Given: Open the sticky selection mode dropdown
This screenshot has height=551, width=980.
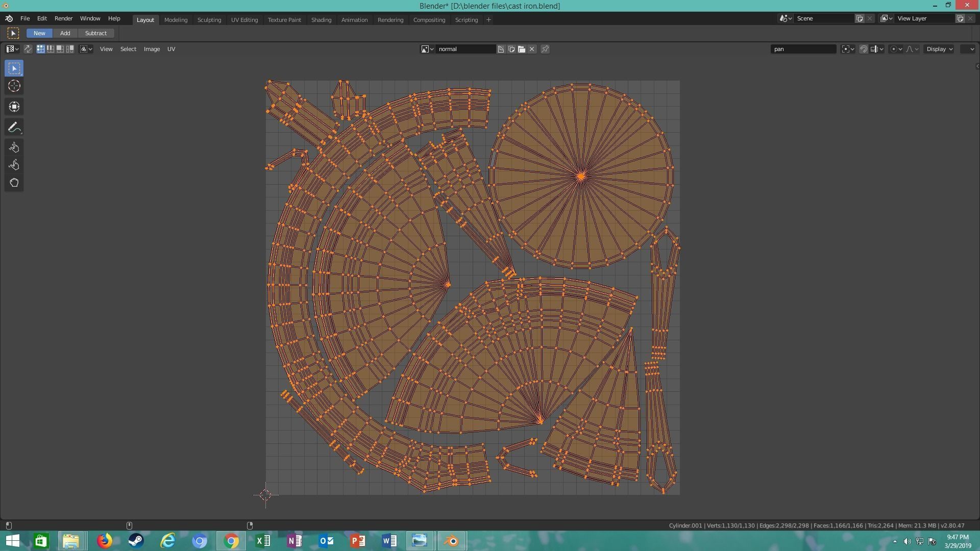Looking at the screenshot, I should point(86,49).
